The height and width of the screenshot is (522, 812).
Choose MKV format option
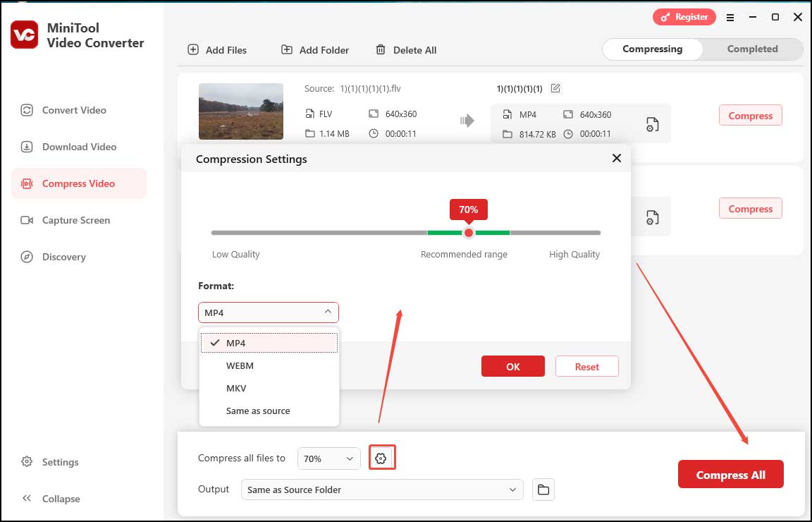pyautogui.click(x=269, y=388)
